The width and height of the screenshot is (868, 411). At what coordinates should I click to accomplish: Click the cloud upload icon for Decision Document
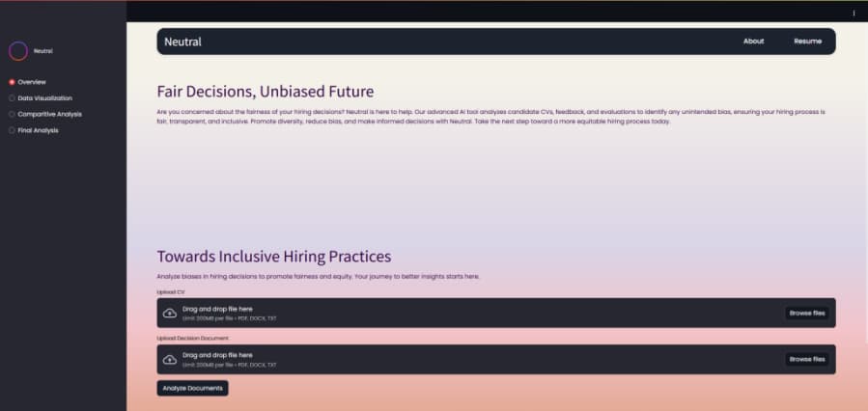170,359
